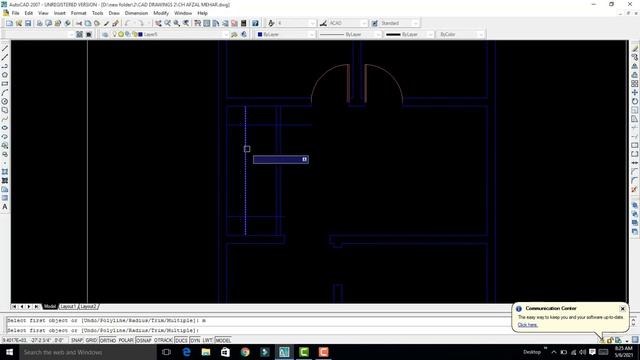Open the Draw menu

coord(114,13)
